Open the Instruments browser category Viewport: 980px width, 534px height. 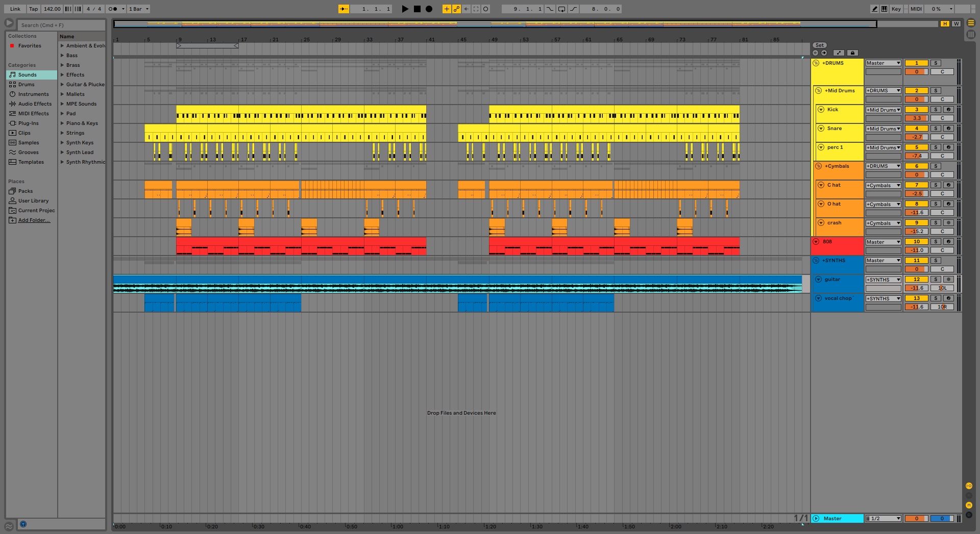point(32,94)
